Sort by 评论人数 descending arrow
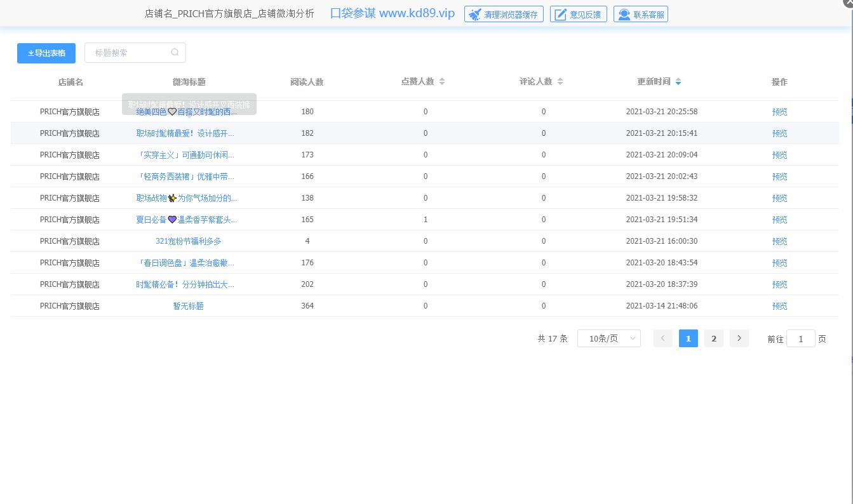This screenshot has width=853, height=504. coord(560,84)
